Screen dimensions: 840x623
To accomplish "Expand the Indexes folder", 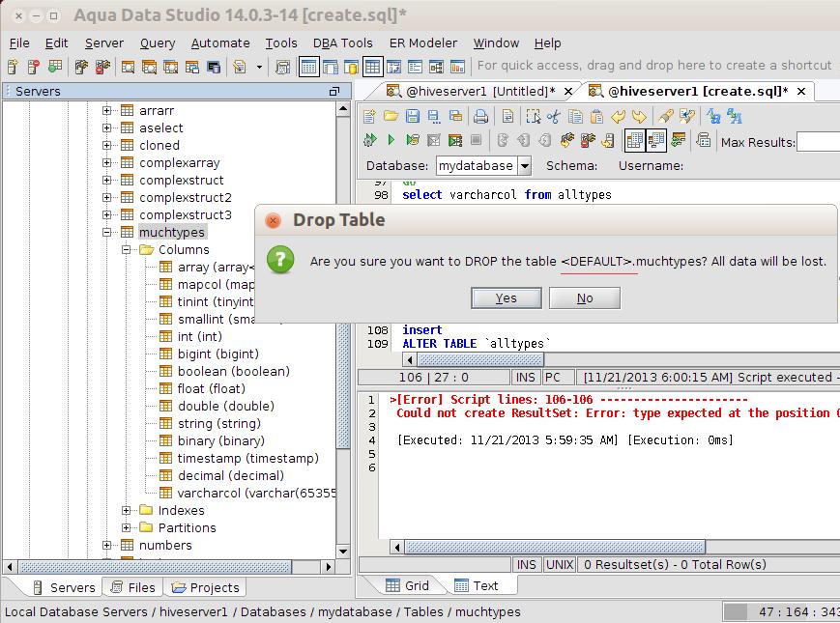I will pyautogui.click(x=127, y=510).
